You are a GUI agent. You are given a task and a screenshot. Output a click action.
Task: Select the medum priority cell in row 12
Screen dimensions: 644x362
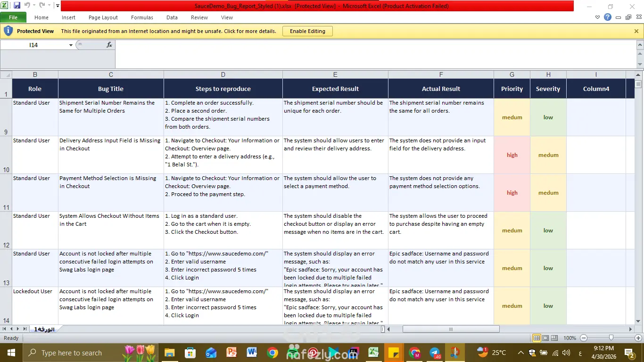coord(512,230)
